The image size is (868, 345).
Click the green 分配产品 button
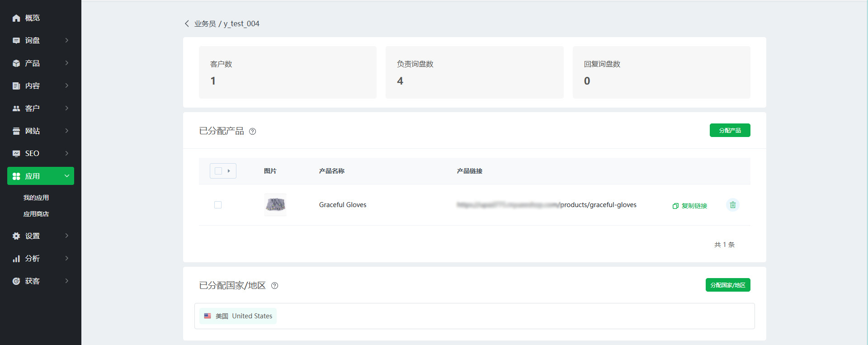coord(730,130)
